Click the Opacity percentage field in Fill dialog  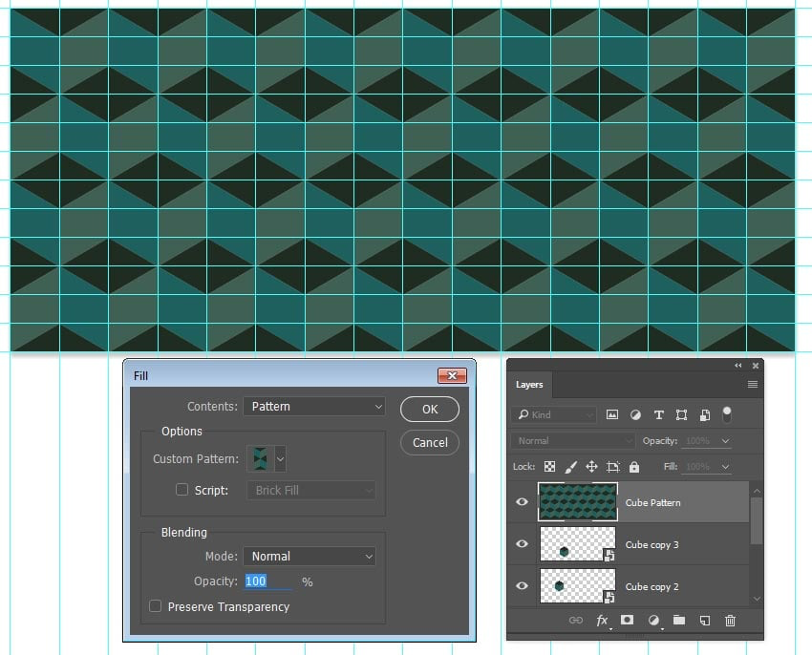(x=268, y=581)
